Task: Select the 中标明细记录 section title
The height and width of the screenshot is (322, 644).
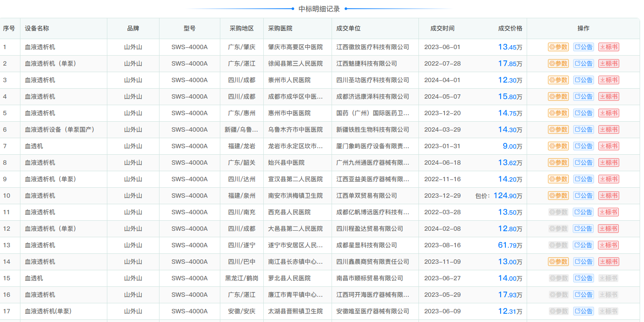Action: click(319, 9)
